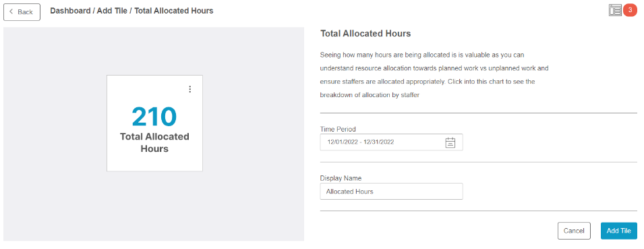Cancel adding the tile

(574, 231)
